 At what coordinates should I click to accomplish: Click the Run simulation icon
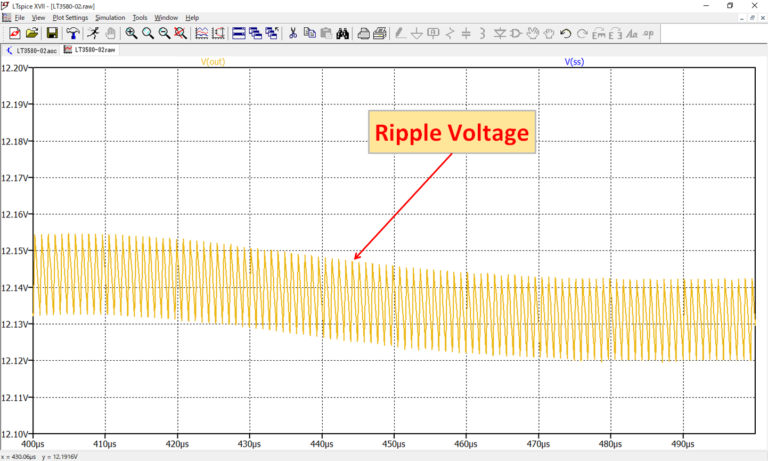coord(92,33)
